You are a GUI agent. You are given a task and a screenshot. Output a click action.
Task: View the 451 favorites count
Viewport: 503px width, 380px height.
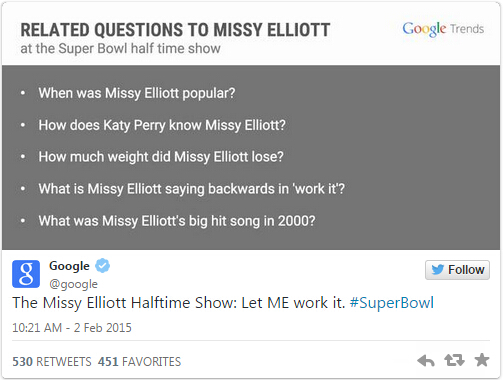(139, 362)
